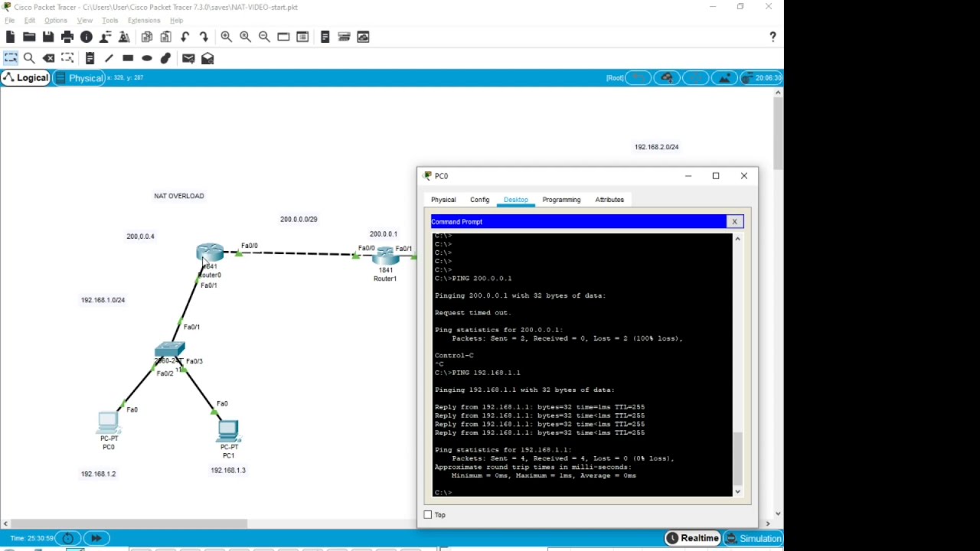Screen dimensions: 980x551
Task: Choose the Draw Rectangle tool
Action: pos(128,58)
